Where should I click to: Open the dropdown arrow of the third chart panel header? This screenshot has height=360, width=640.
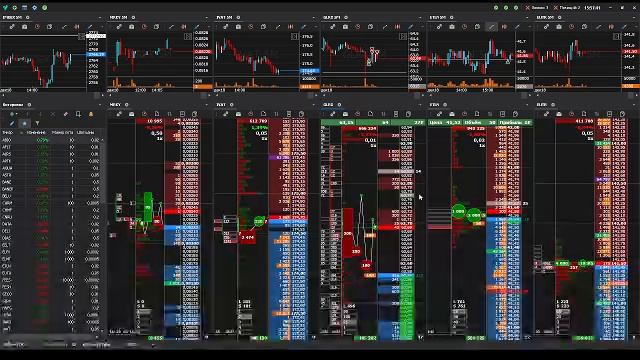313,18
